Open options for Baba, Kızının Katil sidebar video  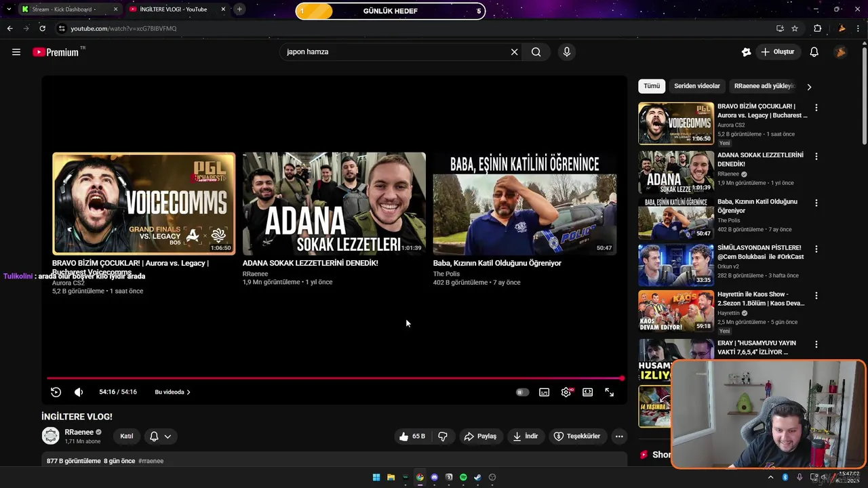click(816, 203)
